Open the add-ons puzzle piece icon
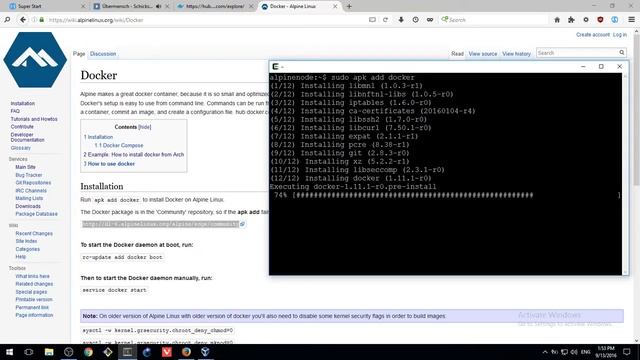 point(571,20)
